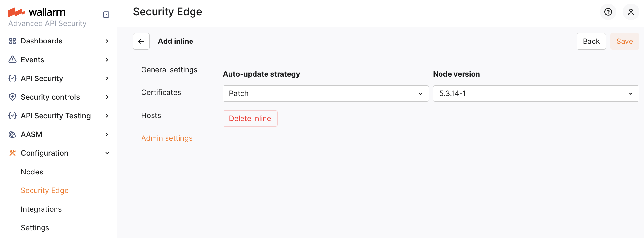Screen dimensions: 644x238
Task: Go to Integrations in the sidebar
Action: pos(41,209)
